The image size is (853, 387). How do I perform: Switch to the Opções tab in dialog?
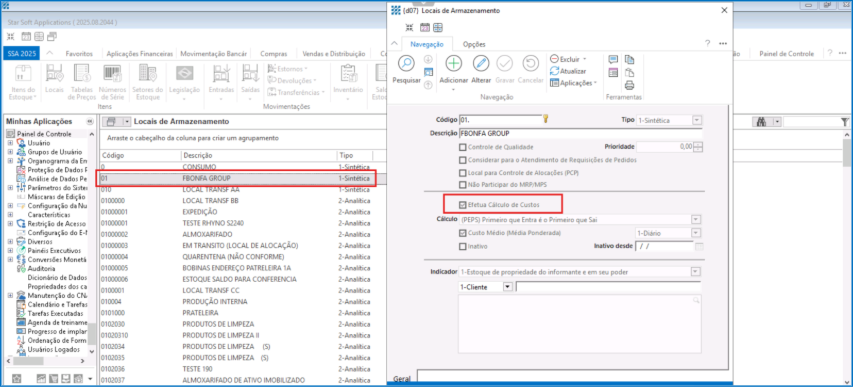click(474, 44)
